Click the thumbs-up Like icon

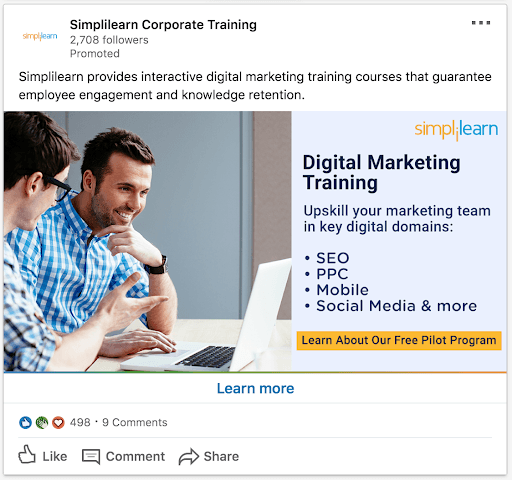pos(27,454)
